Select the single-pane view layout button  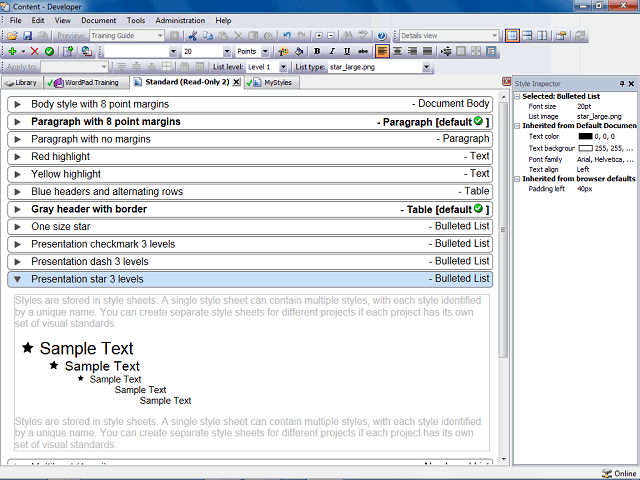click(x=512, y=36)
